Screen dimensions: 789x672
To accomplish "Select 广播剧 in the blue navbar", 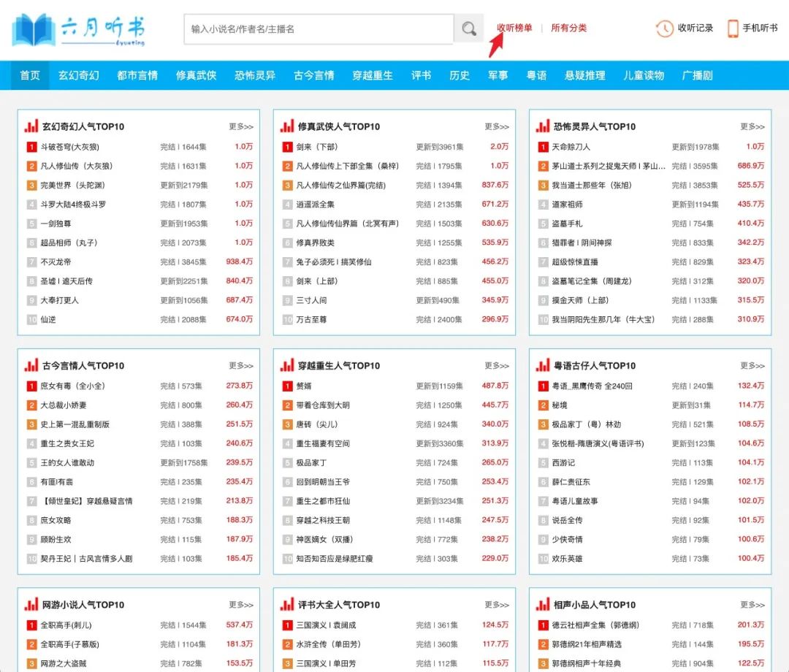I will point(698,75).
